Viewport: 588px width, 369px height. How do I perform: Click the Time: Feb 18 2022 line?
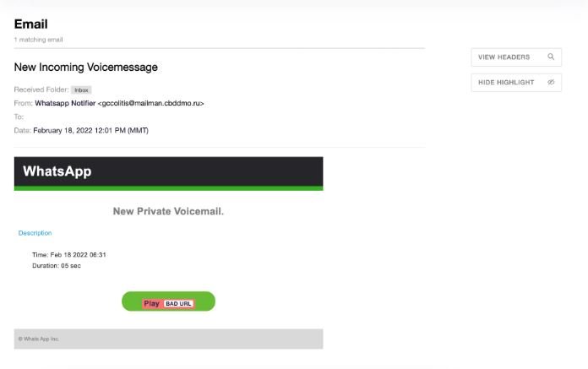click(x=69, y=255)
